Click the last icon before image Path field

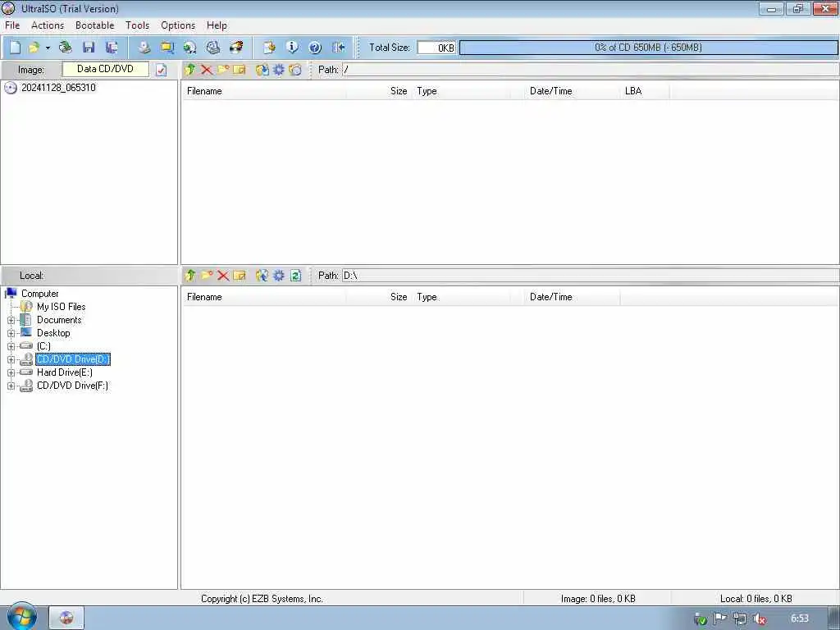295,70
